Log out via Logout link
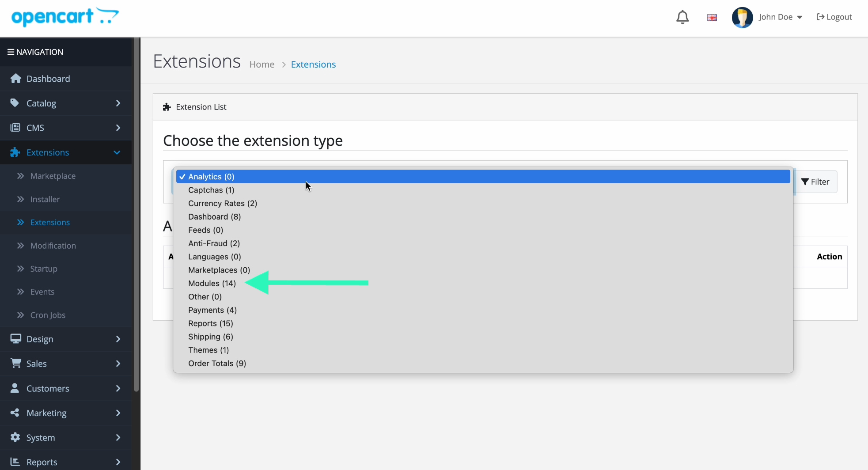 click(834, 17)
